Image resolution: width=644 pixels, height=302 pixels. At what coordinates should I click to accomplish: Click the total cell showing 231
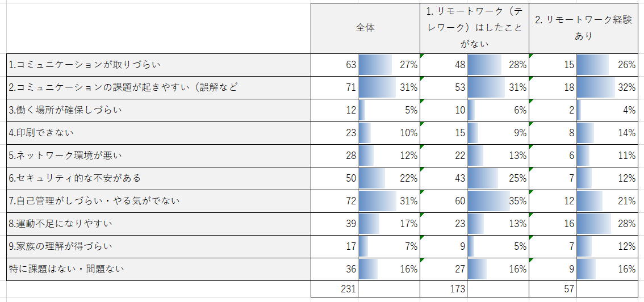pos(334,288)
